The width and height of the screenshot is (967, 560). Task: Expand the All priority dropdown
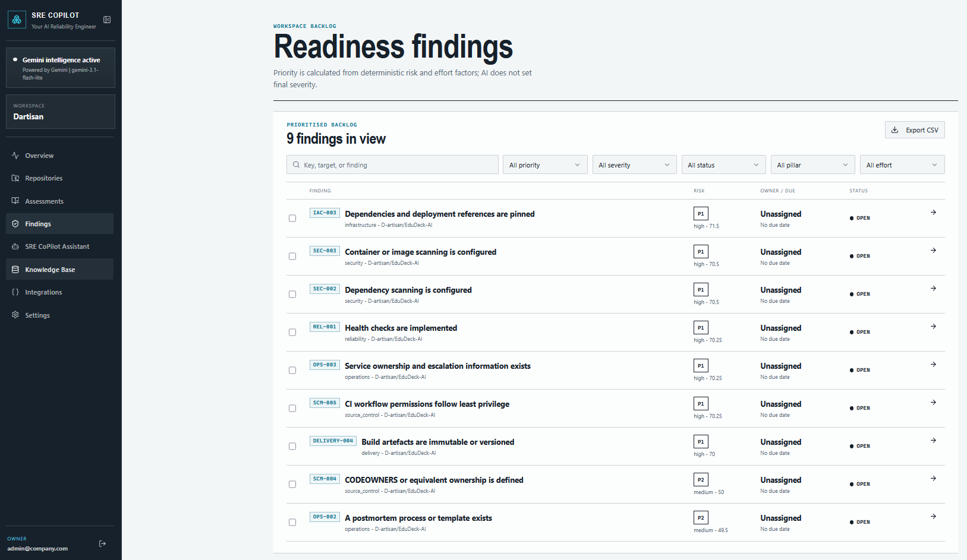tap(545, 164)
